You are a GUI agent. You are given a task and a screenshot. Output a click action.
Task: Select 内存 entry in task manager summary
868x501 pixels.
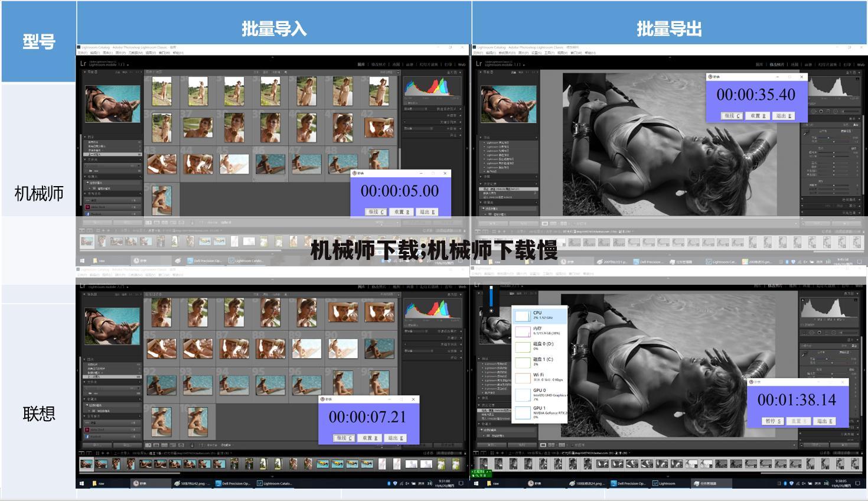(540, 331)
